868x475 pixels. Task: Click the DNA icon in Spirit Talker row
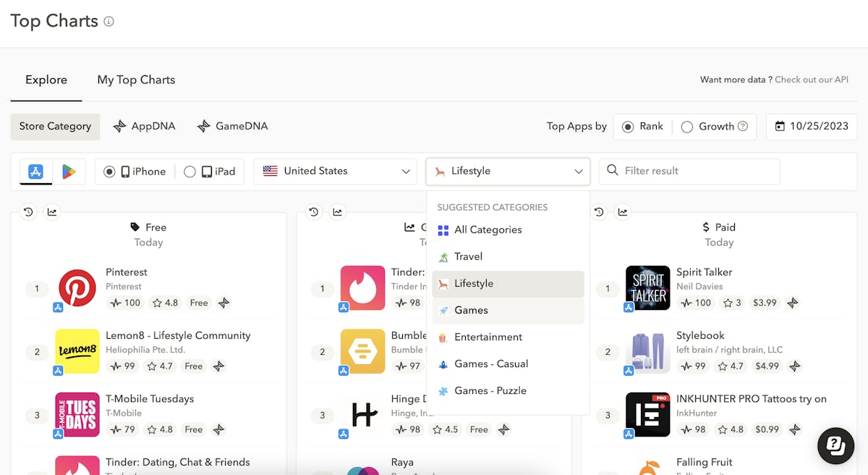point(793,303)
